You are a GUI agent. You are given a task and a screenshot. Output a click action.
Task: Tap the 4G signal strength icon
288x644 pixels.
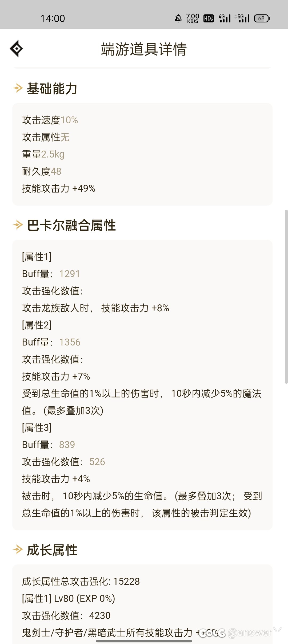click(225, 18)
